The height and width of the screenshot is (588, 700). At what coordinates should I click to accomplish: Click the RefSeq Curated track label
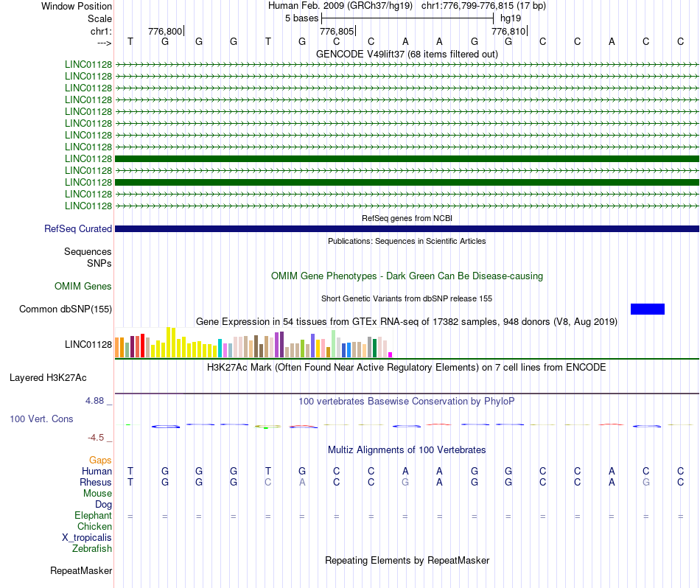click(x=78, y=229)
